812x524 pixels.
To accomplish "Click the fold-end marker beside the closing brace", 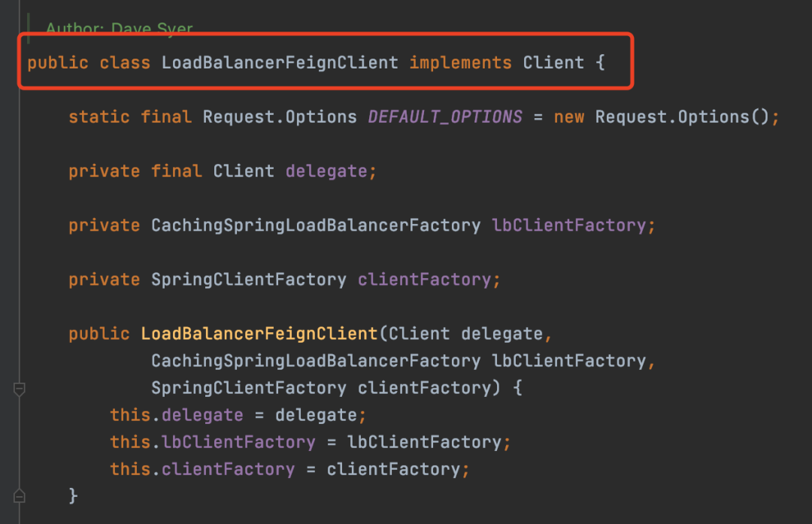I will (x=19, y=496).
